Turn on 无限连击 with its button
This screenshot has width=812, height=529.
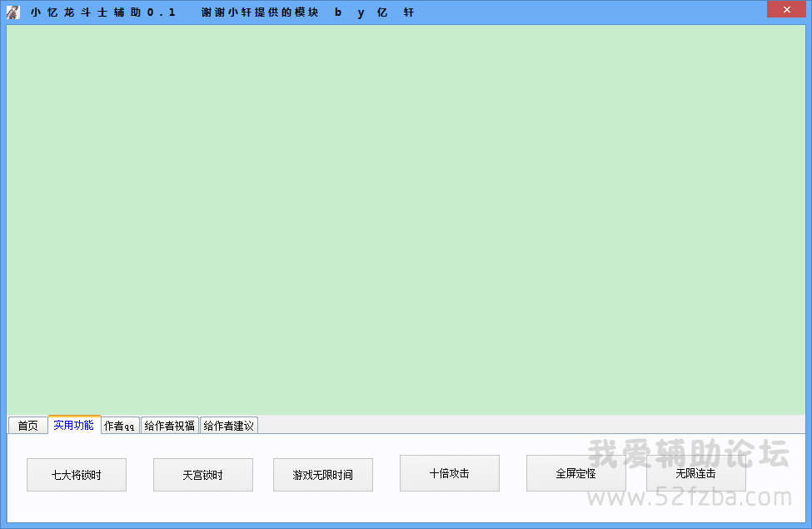(696, 473)
